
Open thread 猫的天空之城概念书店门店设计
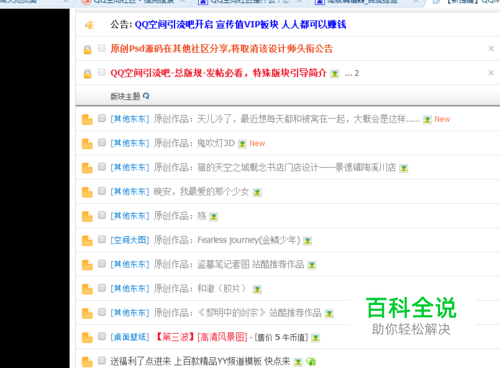click(275, 167)
